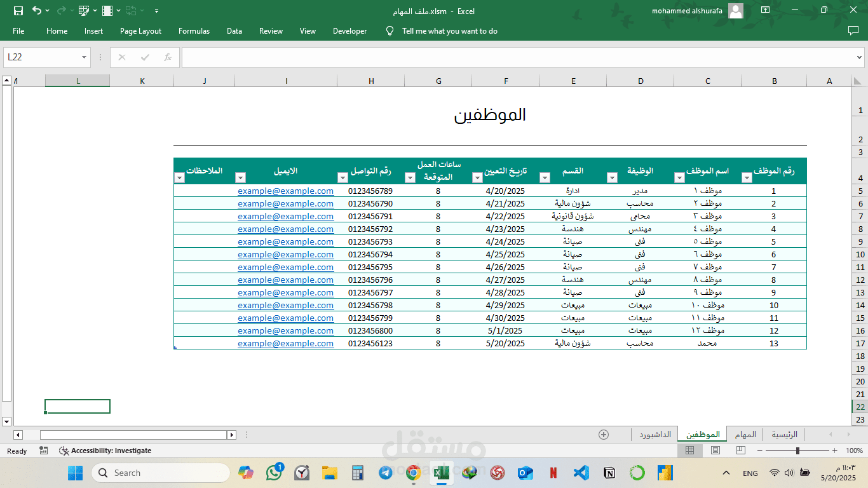Click Accessibility: Investigate in status bar

pos(105,451)
